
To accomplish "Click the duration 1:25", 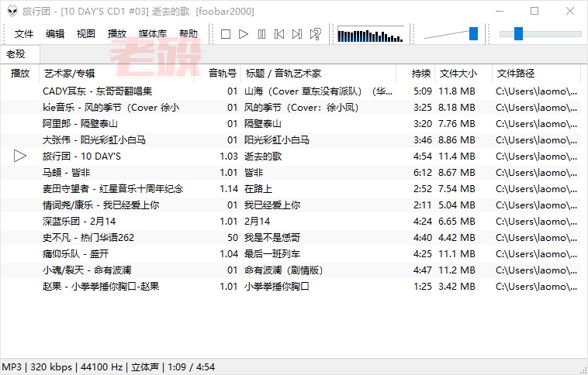I will (423, 287).
